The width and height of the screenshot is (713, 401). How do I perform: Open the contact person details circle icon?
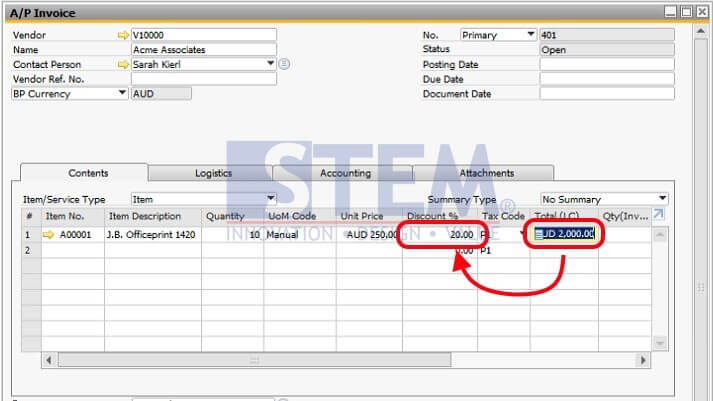tap(284, 64)
